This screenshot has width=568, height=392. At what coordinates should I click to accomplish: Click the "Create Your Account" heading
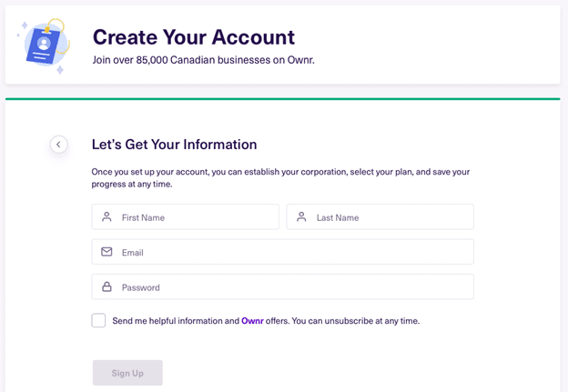pos(194,37)
